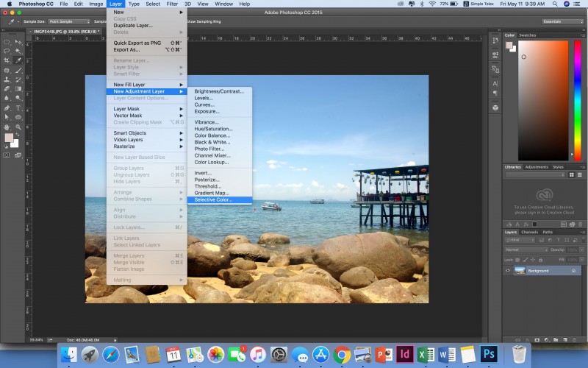Screen dimensions: 588x368
Task: Hide the Background layer with eye icon
Action: coord(507,271)
